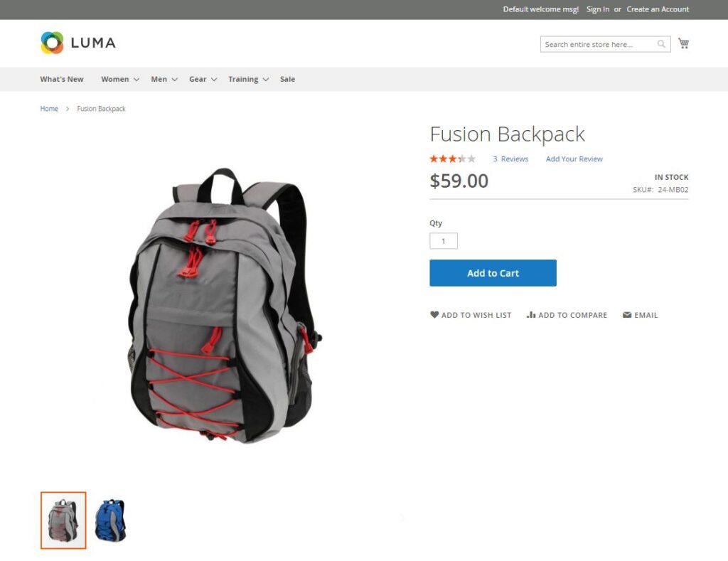Viewport: 728px width, 561px height.
Task: Click the Add Your Review link
Action: (574, 159)
